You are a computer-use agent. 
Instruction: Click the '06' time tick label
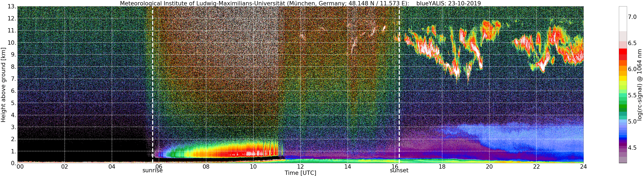tap(159, 166)
